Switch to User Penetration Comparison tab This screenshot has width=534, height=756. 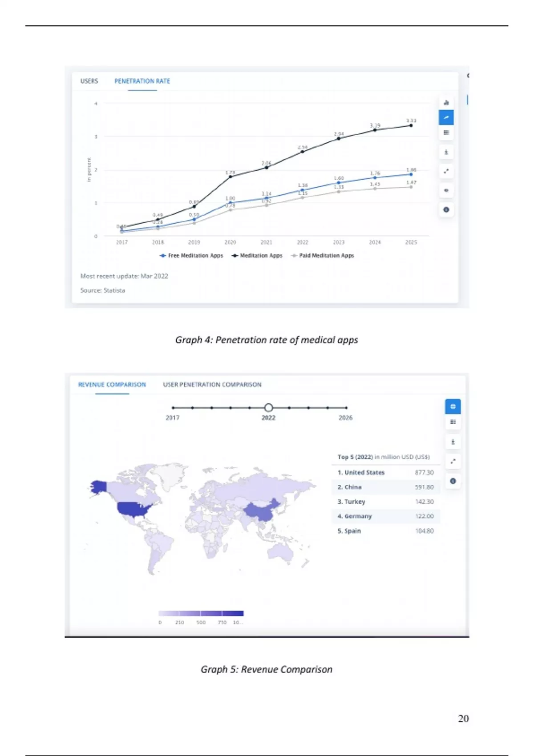212,385
